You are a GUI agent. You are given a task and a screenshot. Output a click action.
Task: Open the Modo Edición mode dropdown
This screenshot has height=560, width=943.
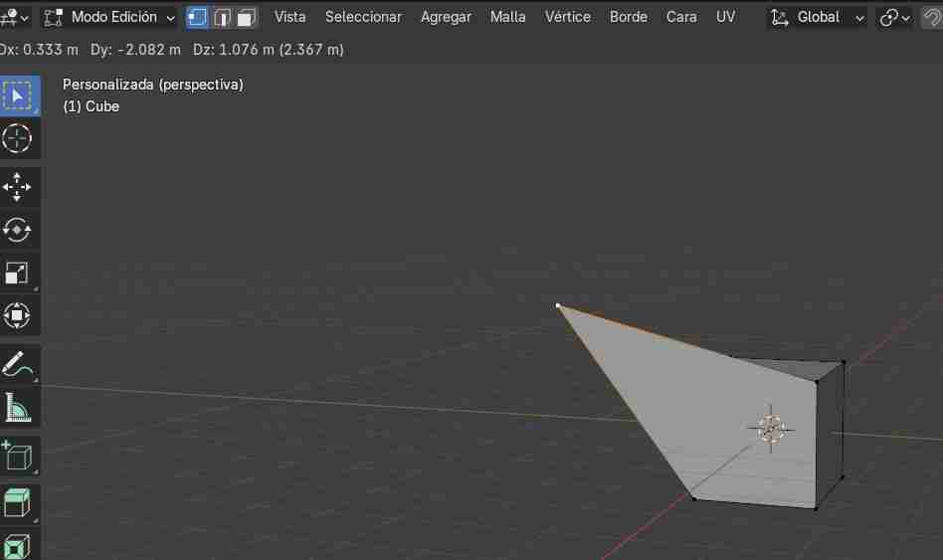coord(109,18)
